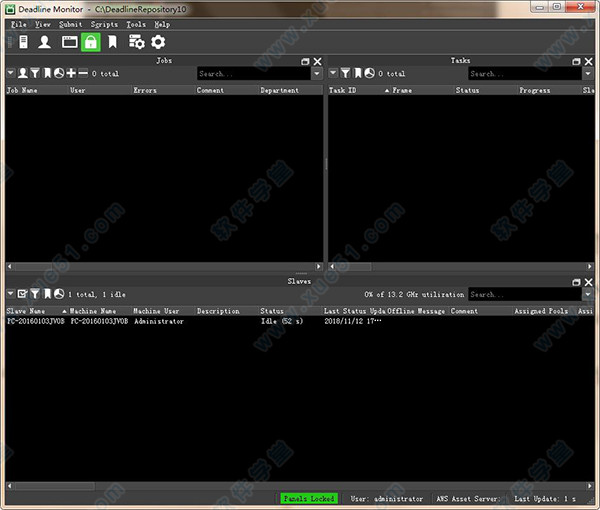Open list-with-gear options icon in main toolbar
Viewport: 600px width, 510px height.
[137, 42]
